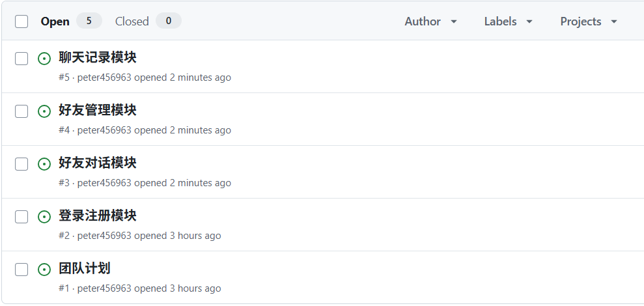Screen dimensions: 644x306
Task: Toggle the select-all issues checkbox
Action: [x=21, y=21]
